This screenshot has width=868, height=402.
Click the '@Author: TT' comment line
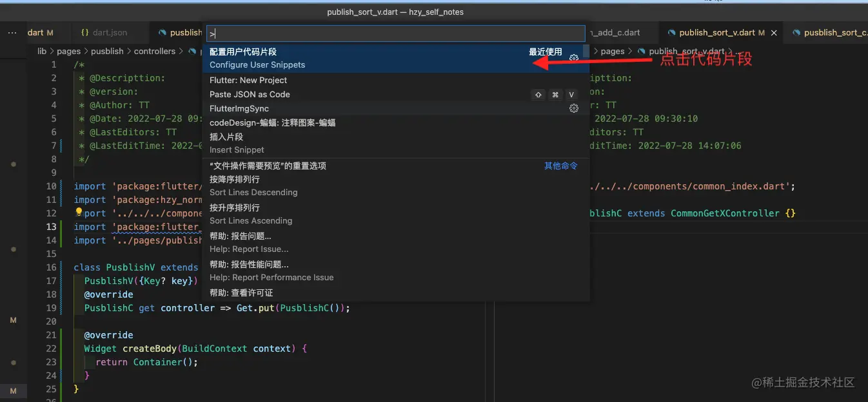[114, 105]
